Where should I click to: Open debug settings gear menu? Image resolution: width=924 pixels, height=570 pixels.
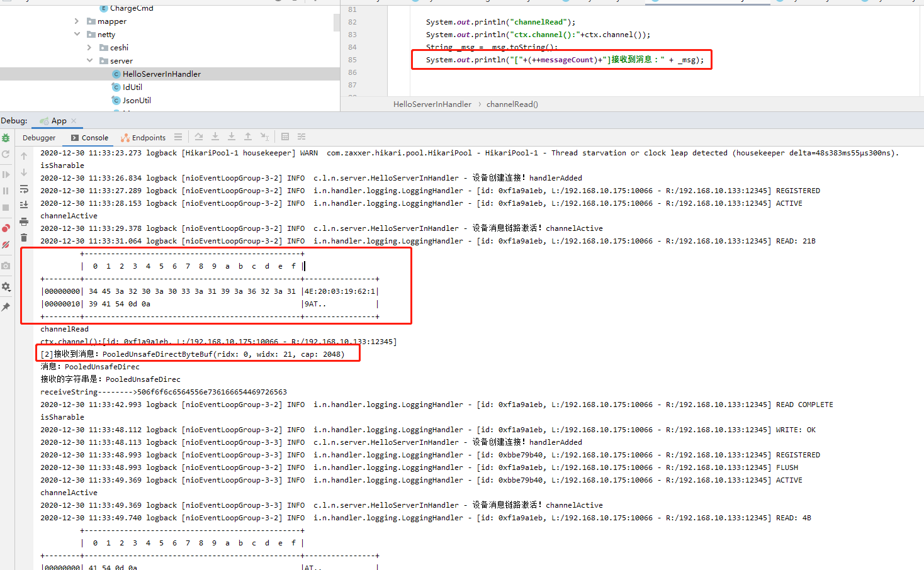[6, 286]
